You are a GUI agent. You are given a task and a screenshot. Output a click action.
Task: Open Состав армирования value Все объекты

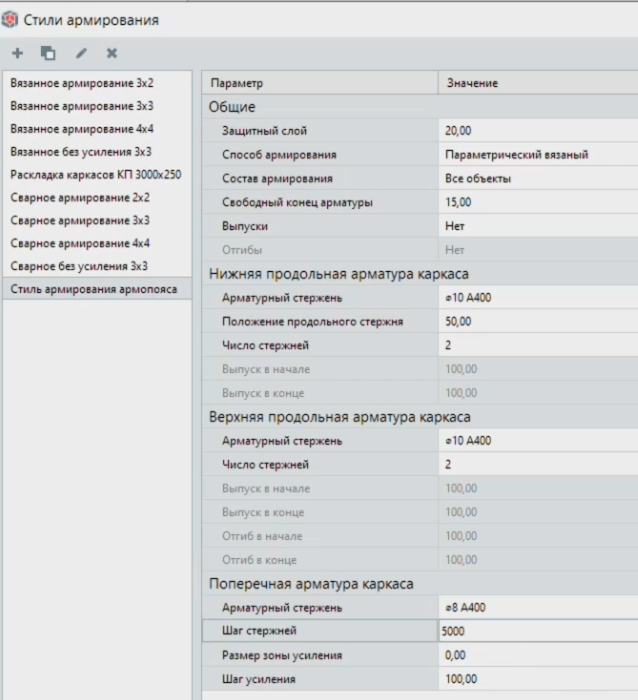(x=538, y=179)
